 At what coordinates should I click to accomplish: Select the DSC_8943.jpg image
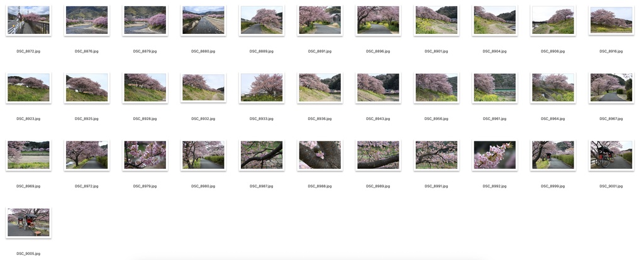pyautogui.click(x=378, y=88)
